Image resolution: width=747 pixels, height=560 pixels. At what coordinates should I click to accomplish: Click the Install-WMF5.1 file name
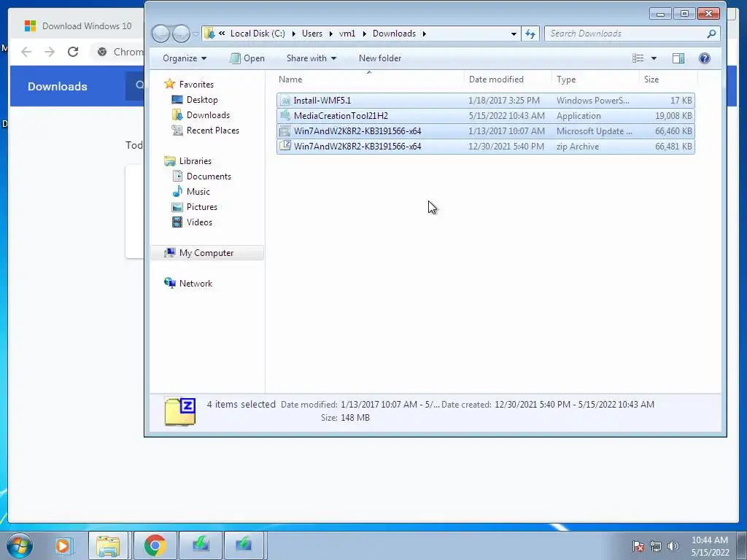click(x=322, y=101)
